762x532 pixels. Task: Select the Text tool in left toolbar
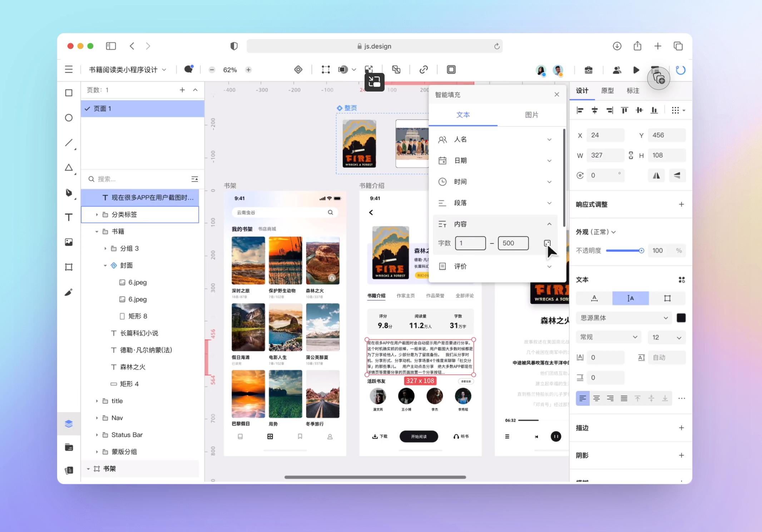coord(69,217)
